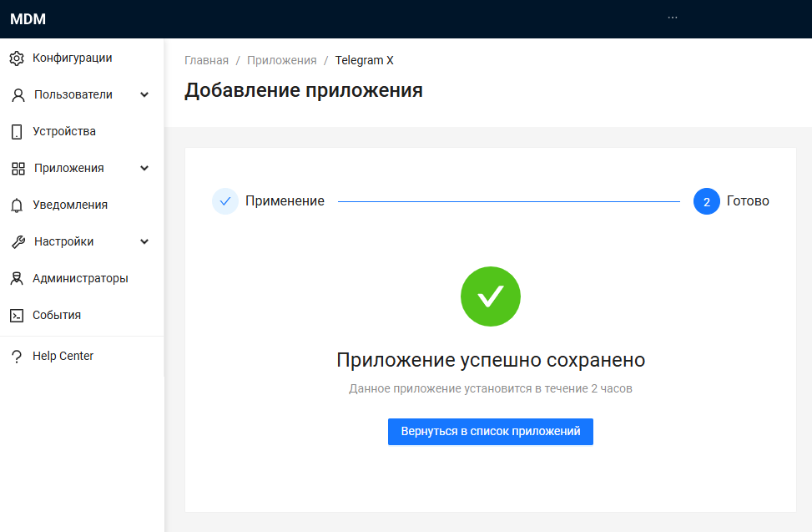This screenshot has height=532, width=812.
Task: Click the Уведомления bell icon
Action: point(17,205)
